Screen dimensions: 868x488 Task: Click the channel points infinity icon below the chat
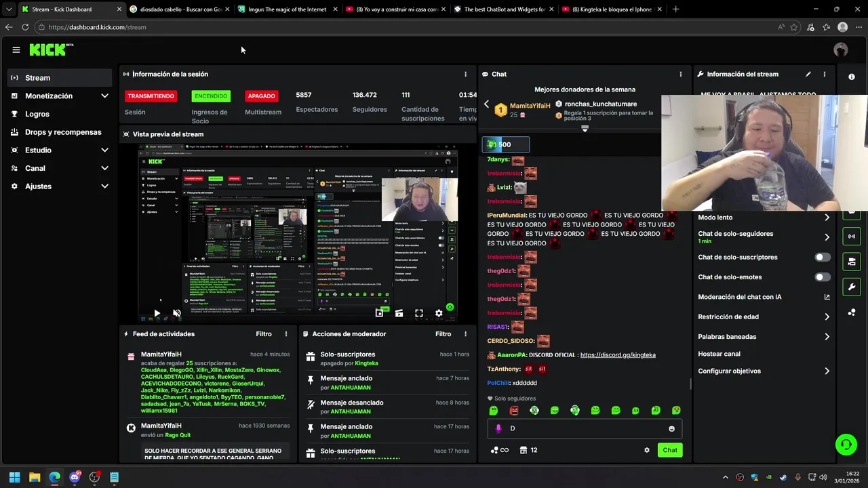coord(499,450)
